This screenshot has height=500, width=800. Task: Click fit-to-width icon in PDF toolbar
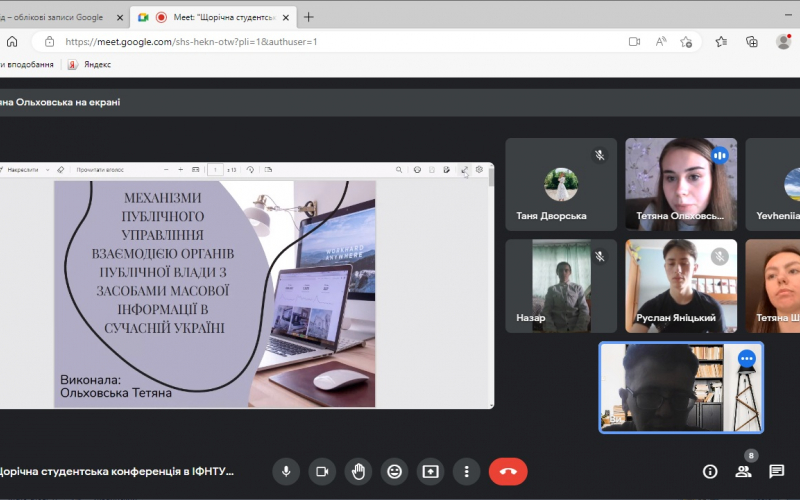click(x=195, y=170)
